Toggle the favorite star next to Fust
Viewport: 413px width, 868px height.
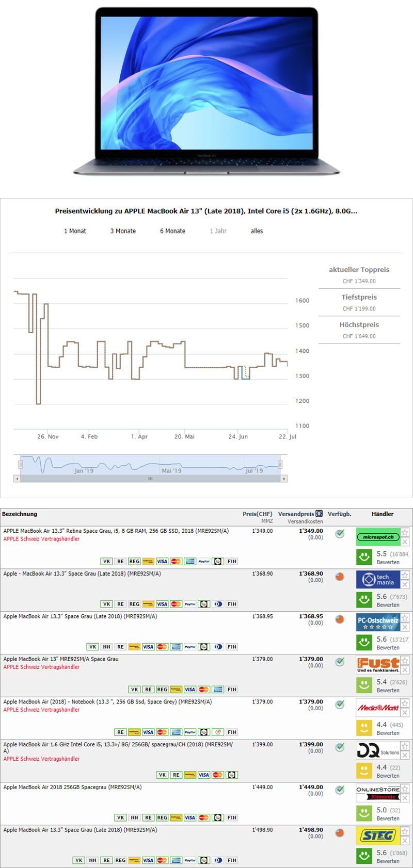coord(405,661)
